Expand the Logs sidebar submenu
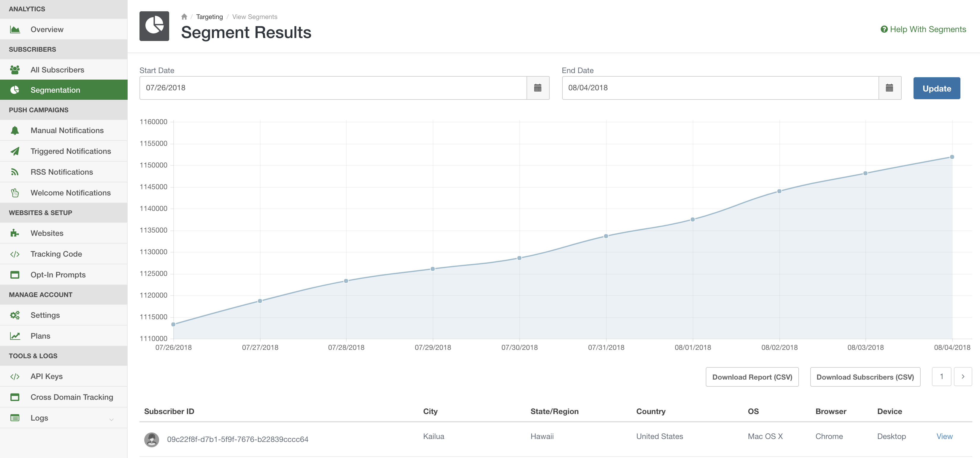Image resolution: width=980 pixels, height=458 pixels. [x=111, y=419]
